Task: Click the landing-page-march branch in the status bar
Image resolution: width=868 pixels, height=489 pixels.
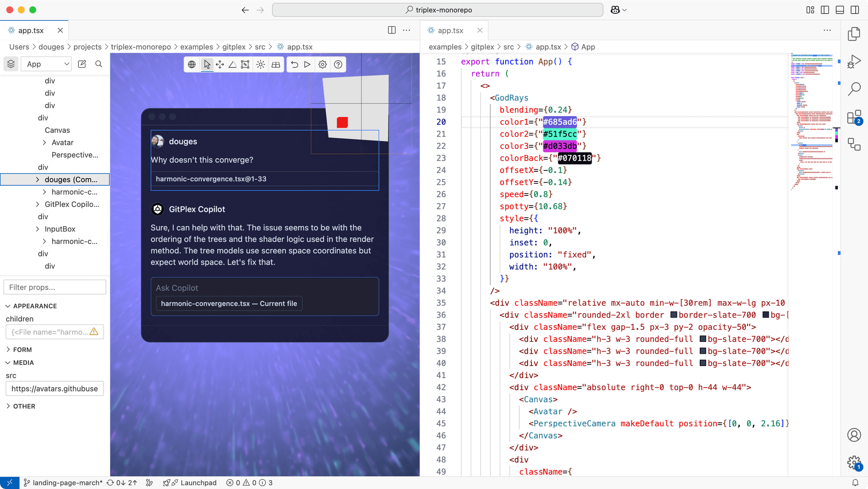Action: [67, 483]
